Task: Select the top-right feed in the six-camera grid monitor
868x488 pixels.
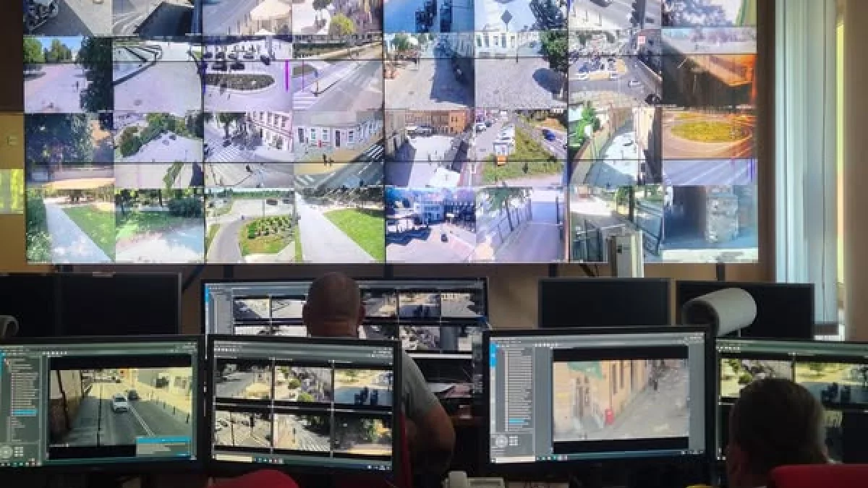Action: [362, 385]
